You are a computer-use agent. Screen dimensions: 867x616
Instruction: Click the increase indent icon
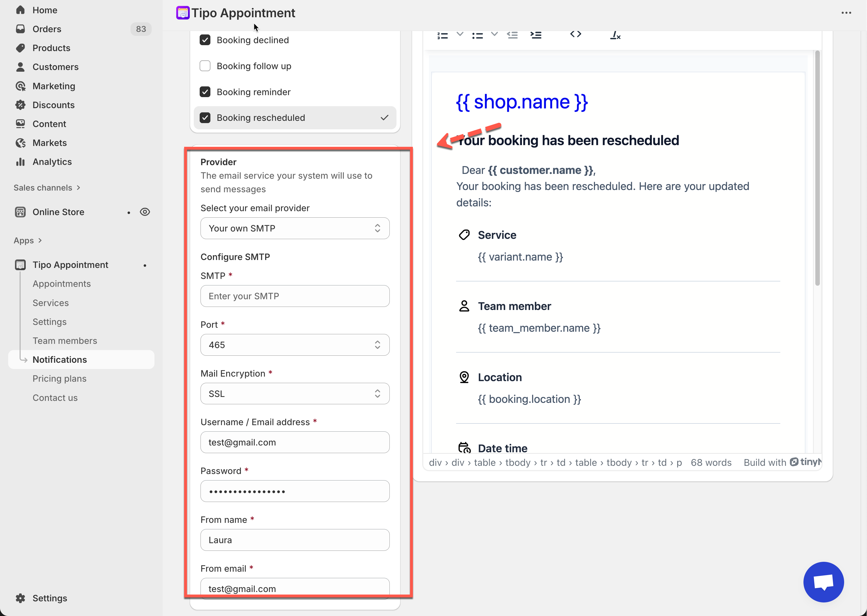[x=536, y=35]
